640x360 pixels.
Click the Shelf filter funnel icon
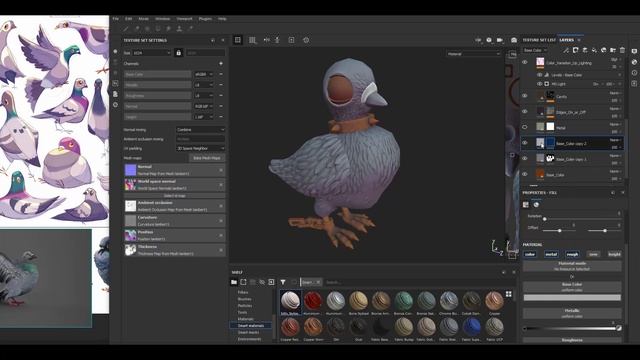click(x=283, y=282)
